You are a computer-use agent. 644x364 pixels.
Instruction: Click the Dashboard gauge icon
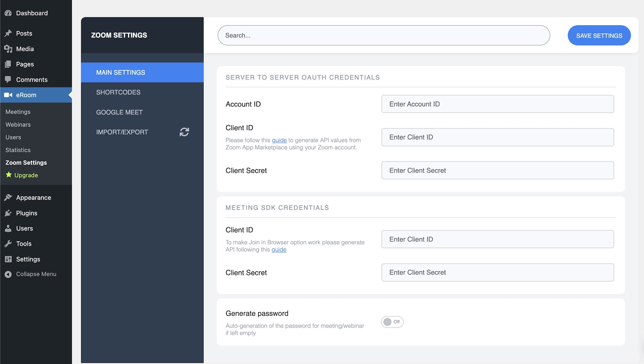[8, 13]
